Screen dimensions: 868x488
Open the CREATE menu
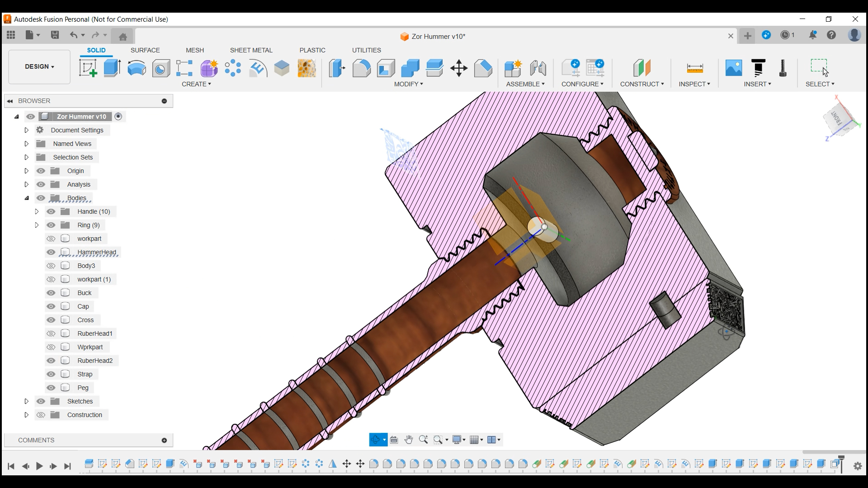[196, 84]
